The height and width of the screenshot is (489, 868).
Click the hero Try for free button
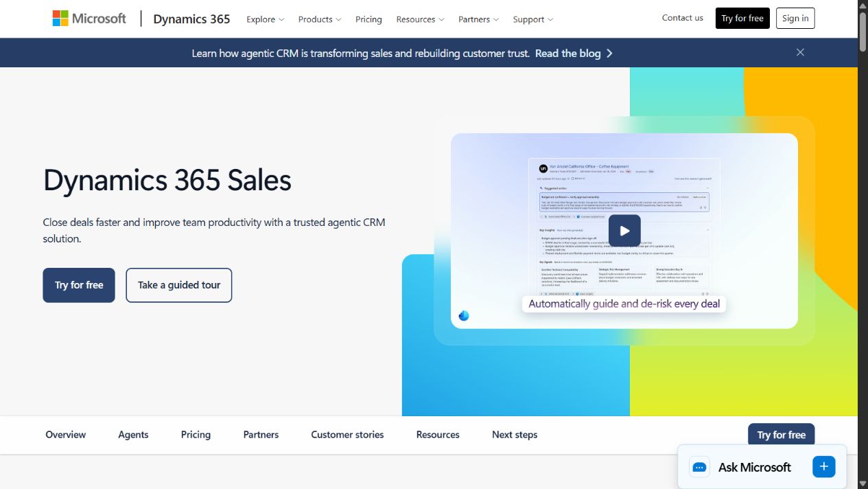(x=79, y=285)
